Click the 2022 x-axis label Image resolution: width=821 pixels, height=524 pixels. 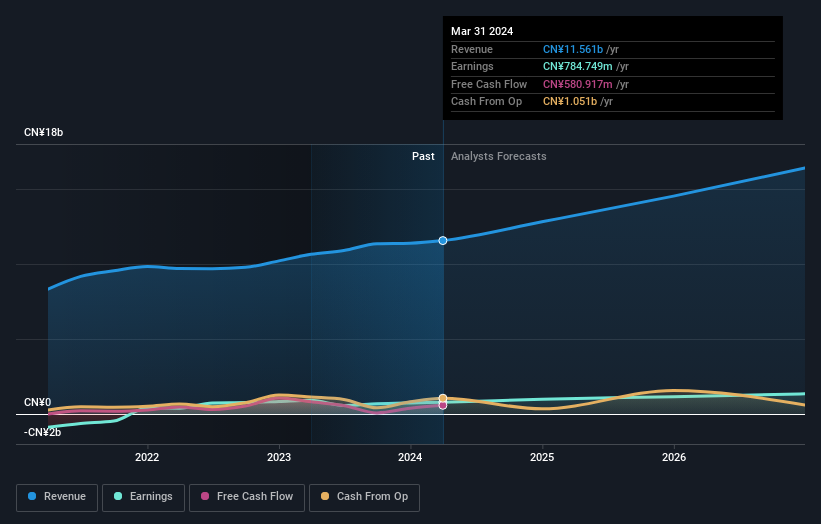click(147, 458)
